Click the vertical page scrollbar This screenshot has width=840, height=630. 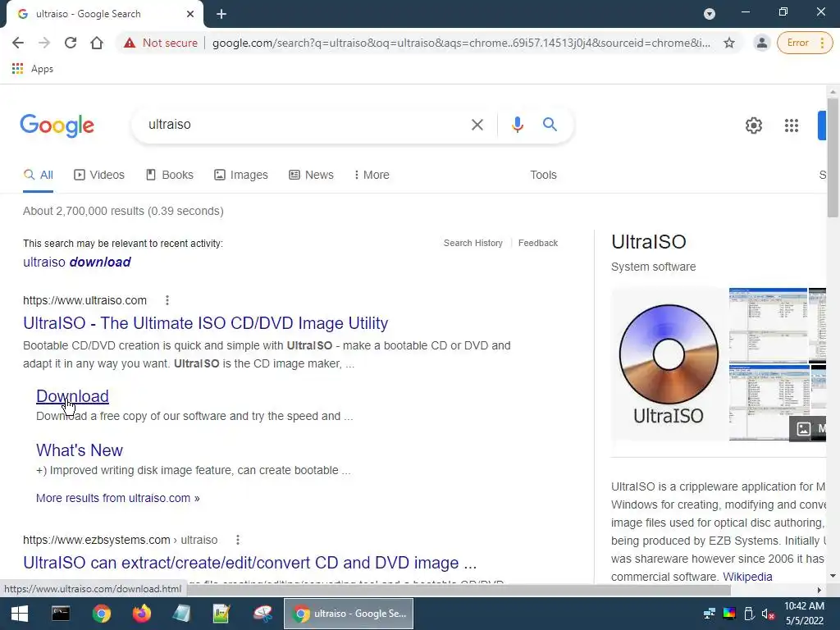(x=833, y=157)
